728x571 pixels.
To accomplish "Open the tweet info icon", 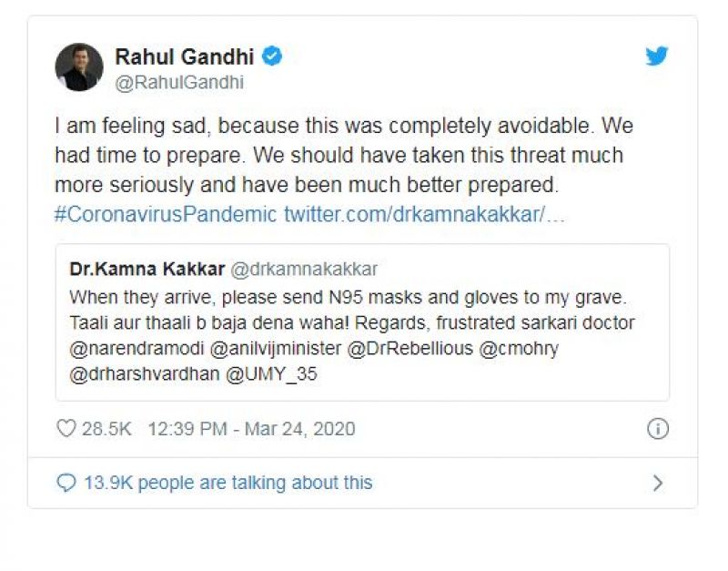I will tap(657, 428).
